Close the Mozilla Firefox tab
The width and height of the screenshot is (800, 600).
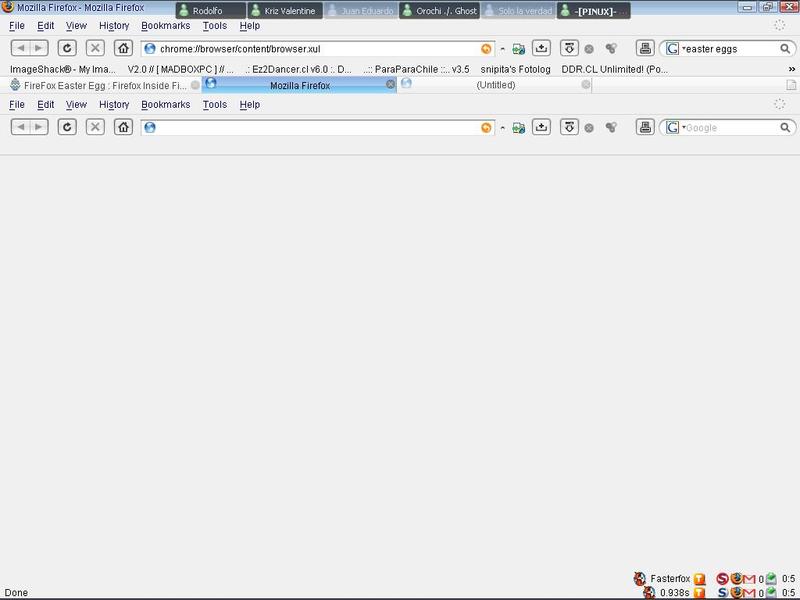click(x=390, y=85)
